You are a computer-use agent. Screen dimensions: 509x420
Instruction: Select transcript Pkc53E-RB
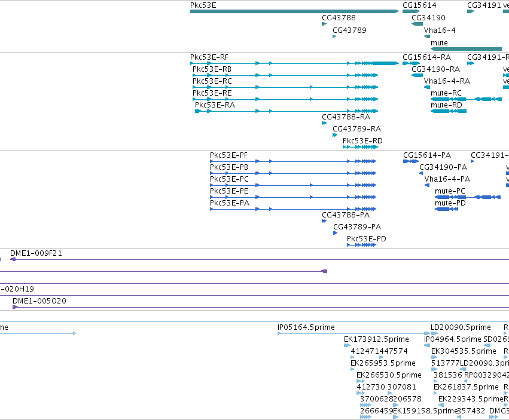(285, 75)
